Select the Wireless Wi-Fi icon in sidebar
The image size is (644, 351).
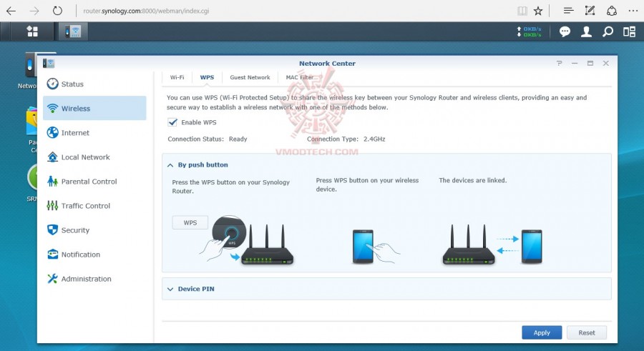[x=52, y=109]
